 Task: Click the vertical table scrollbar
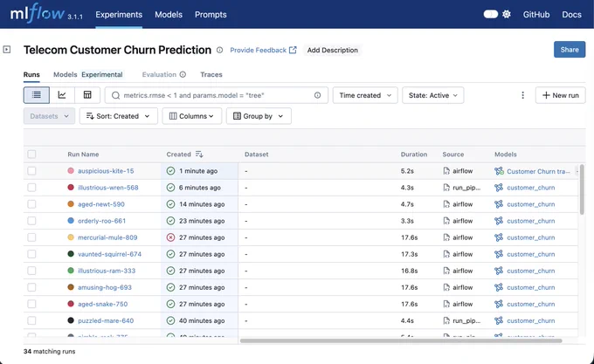click(582, 189)
